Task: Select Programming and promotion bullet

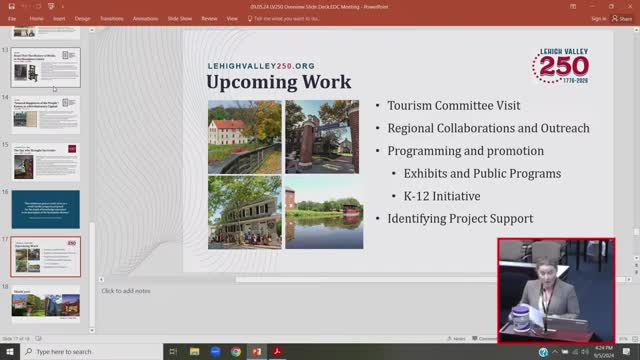Action: pos(466,151)
